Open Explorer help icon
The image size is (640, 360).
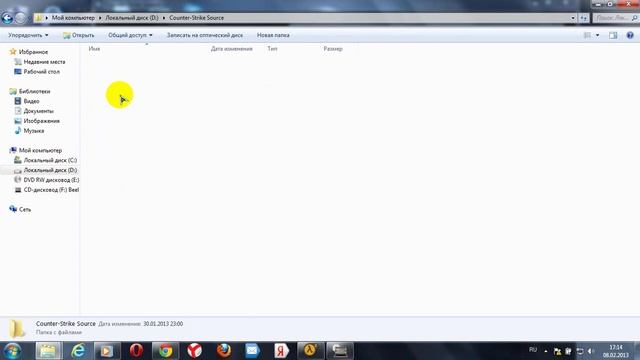[x=630, y=36]
